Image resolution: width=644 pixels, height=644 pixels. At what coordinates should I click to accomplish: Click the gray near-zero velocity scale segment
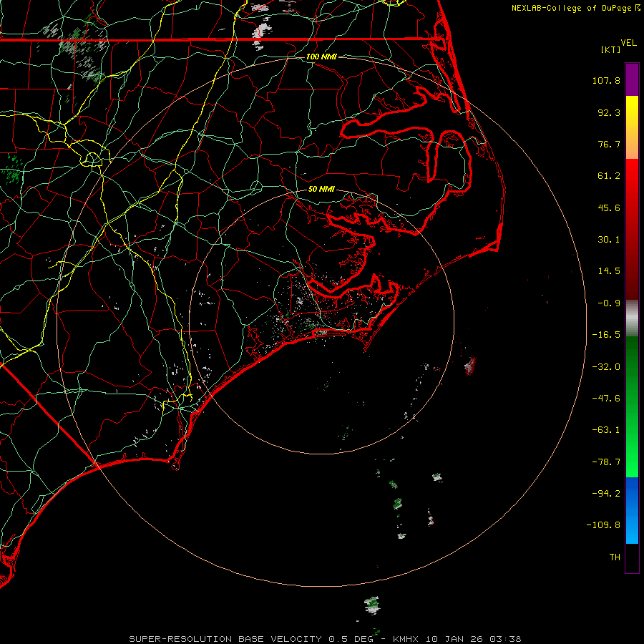pos(632,317)
